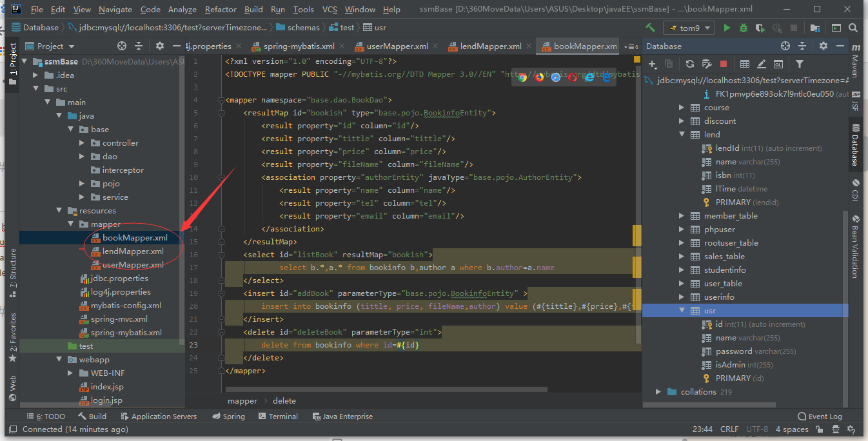
Task: Click the Build project hammer icon
Action: (650, 28)
